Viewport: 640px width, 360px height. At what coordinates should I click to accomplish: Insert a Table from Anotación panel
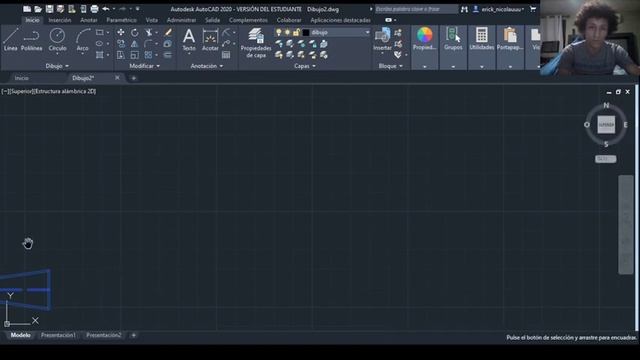click(x=226, y=55)
